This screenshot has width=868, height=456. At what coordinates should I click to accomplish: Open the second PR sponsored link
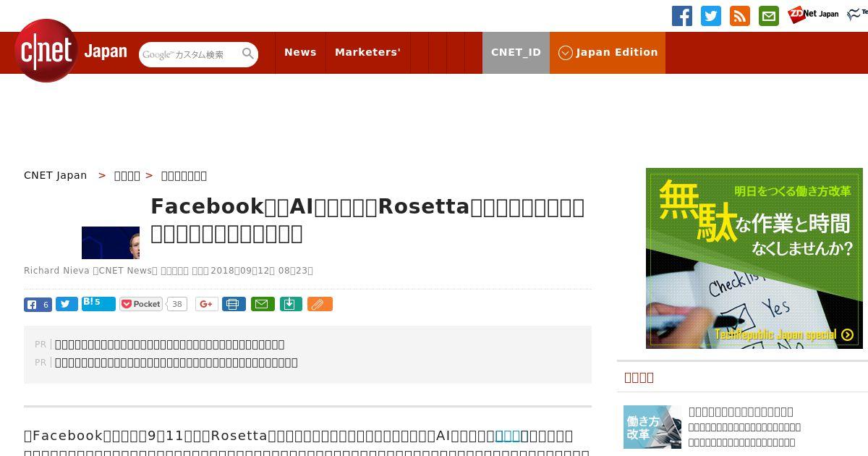[176, 363]
